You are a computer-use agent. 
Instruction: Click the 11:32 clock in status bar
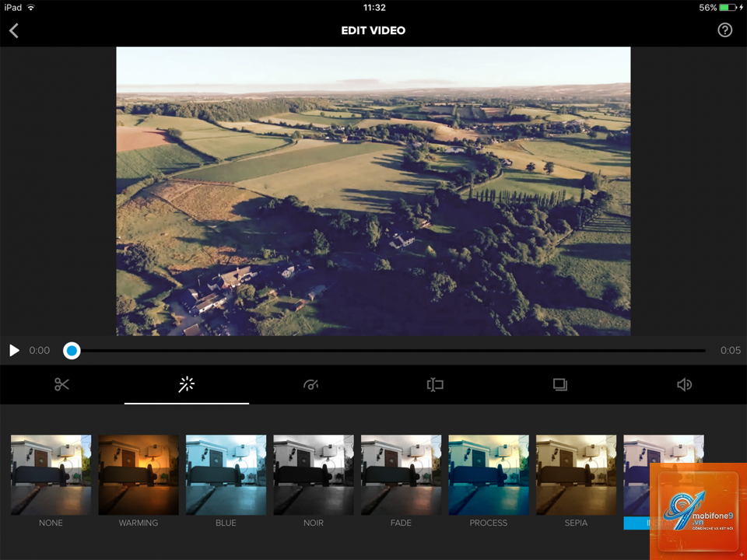374,8
